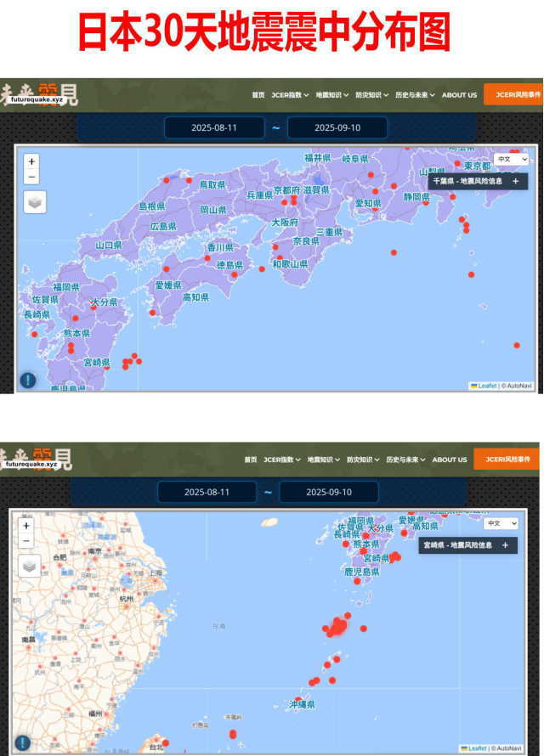Open the JCERI指数 menu in upper navbar

[x=290, y=95]
